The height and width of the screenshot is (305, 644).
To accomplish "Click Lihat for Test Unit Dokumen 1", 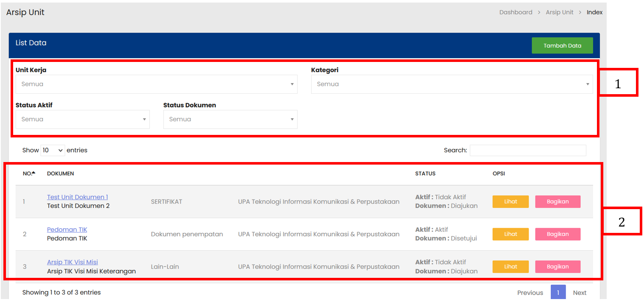I will pos(510,201).
